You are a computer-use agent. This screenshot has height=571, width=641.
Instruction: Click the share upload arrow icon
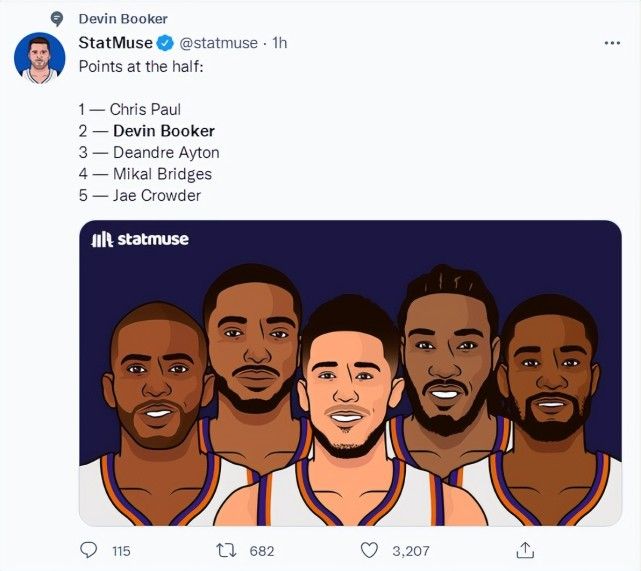coord(523,550)
